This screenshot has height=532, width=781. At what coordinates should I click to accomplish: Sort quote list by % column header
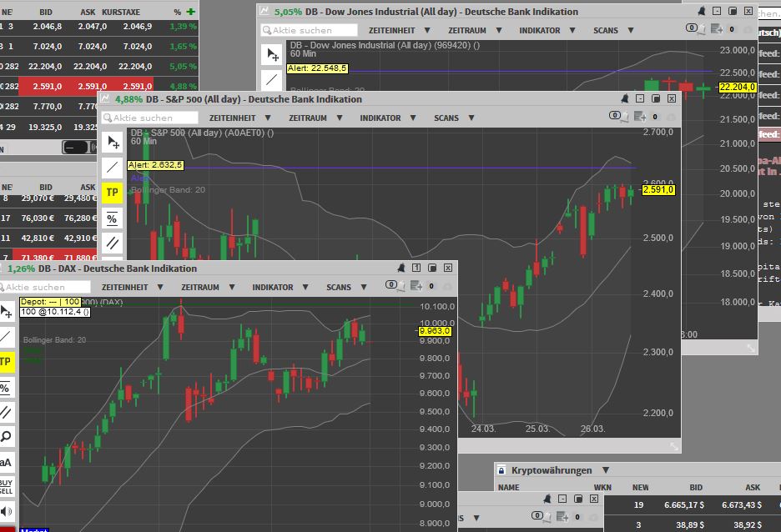coord(178,12)
